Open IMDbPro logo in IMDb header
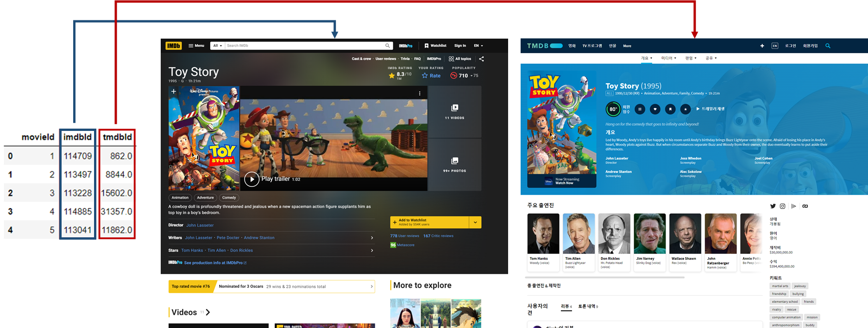Image resolution: width=868 pixels, height=328 pixels. click(x=405, y=46)
